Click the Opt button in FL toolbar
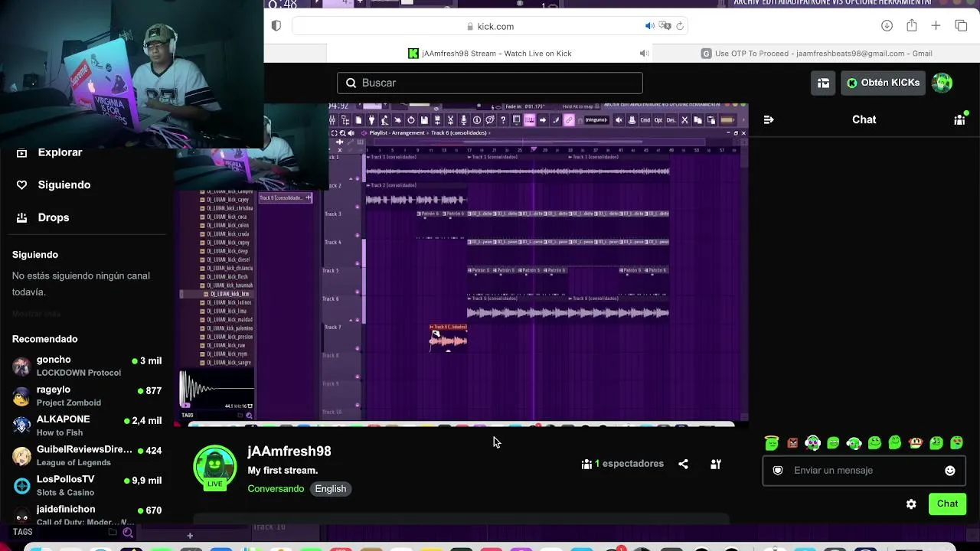 [x=658, y=120]
